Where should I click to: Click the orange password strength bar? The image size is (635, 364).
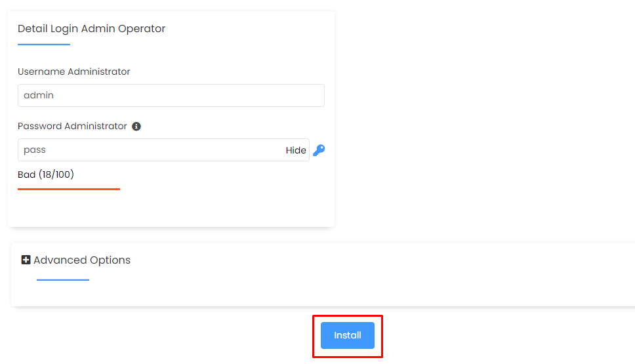(69, 189)
